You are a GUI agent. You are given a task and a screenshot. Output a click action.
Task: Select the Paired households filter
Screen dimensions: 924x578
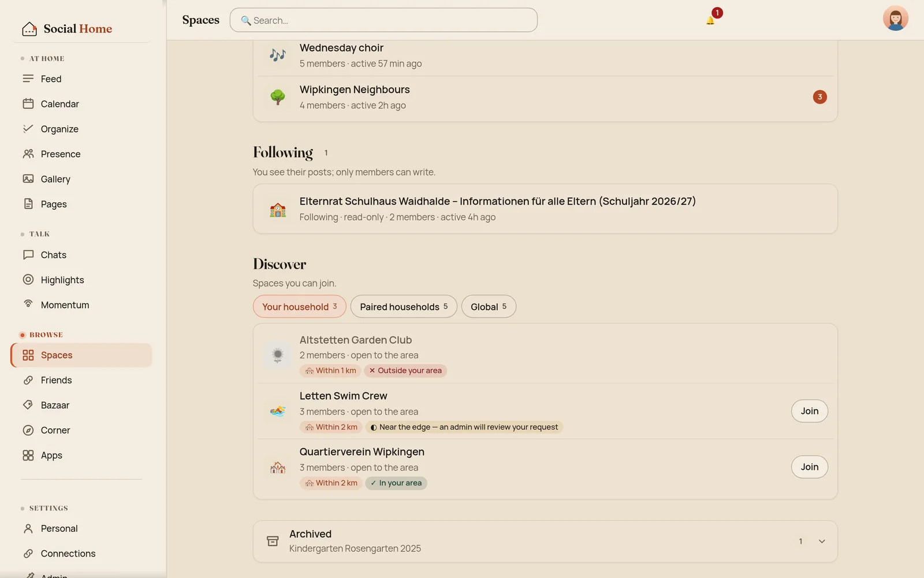coord(404,306)
